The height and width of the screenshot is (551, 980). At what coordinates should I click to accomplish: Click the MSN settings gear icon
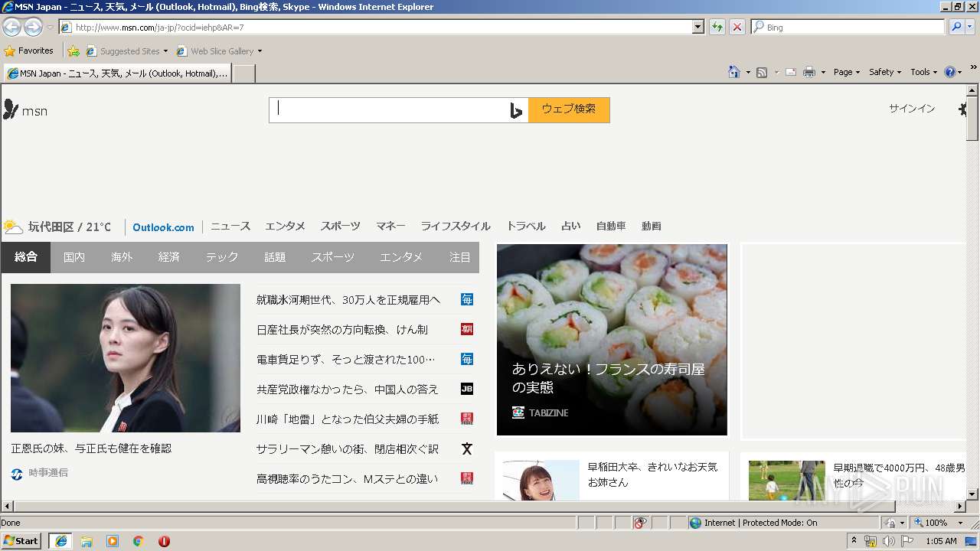pos(962,109)
